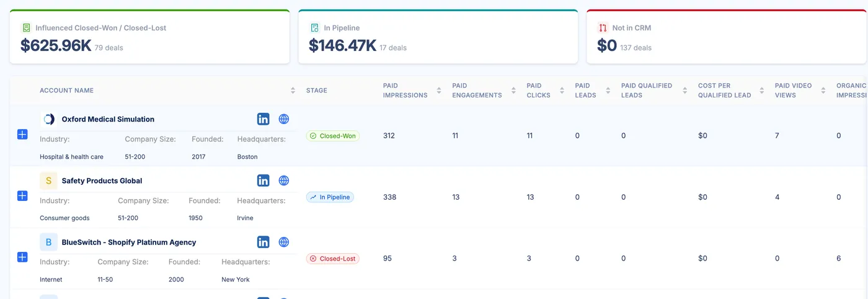Open the In Pipeline summary card
Image resolution: width=868 pixels, height=299 pixels.
[438, 37]
